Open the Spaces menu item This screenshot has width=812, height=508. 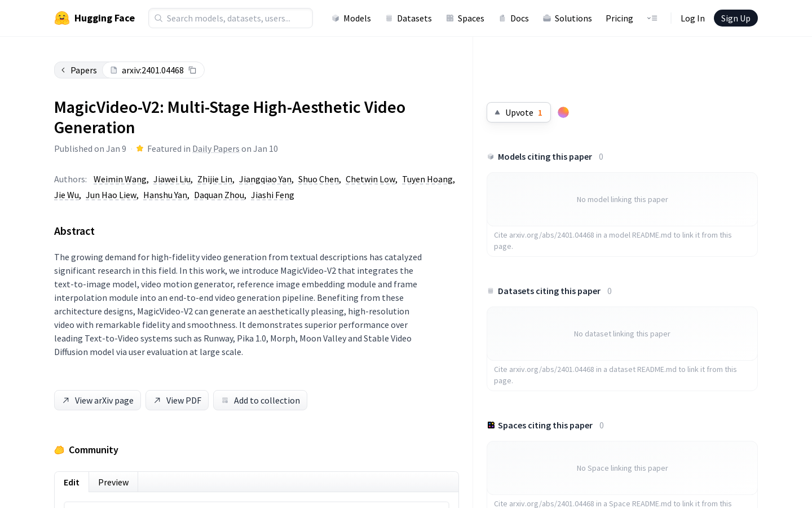coord(465,18)
